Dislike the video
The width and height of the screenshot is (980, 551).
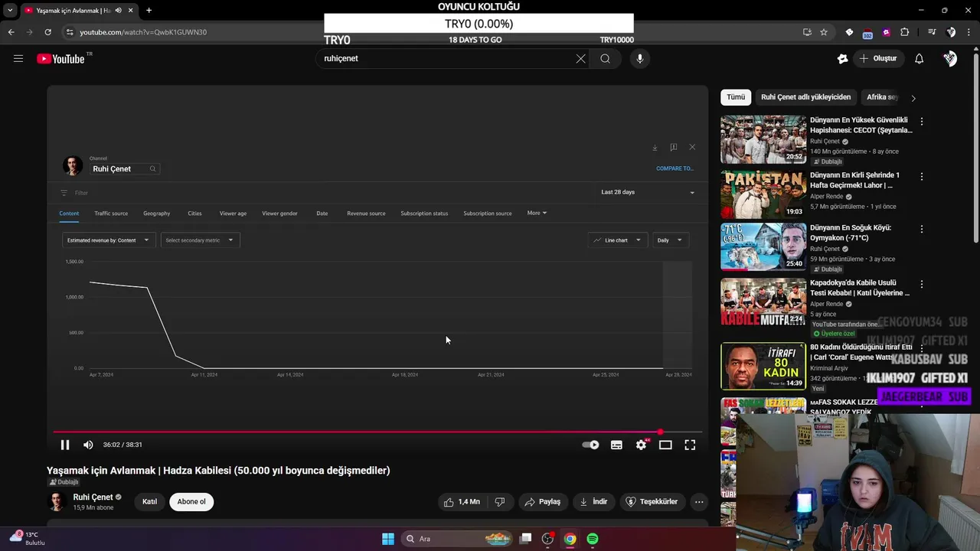point(500,502)
